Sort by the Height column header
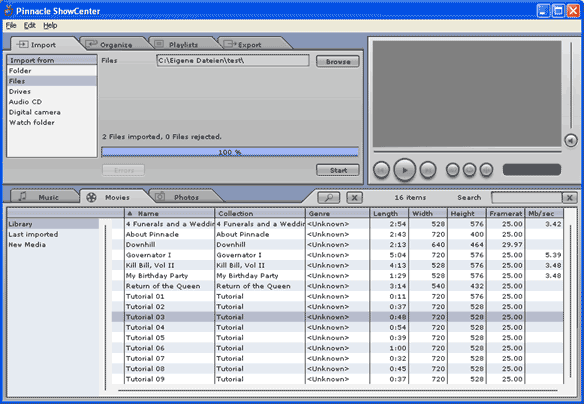The width and height of the screenshot is (584, 404). (x=467, y=213)
